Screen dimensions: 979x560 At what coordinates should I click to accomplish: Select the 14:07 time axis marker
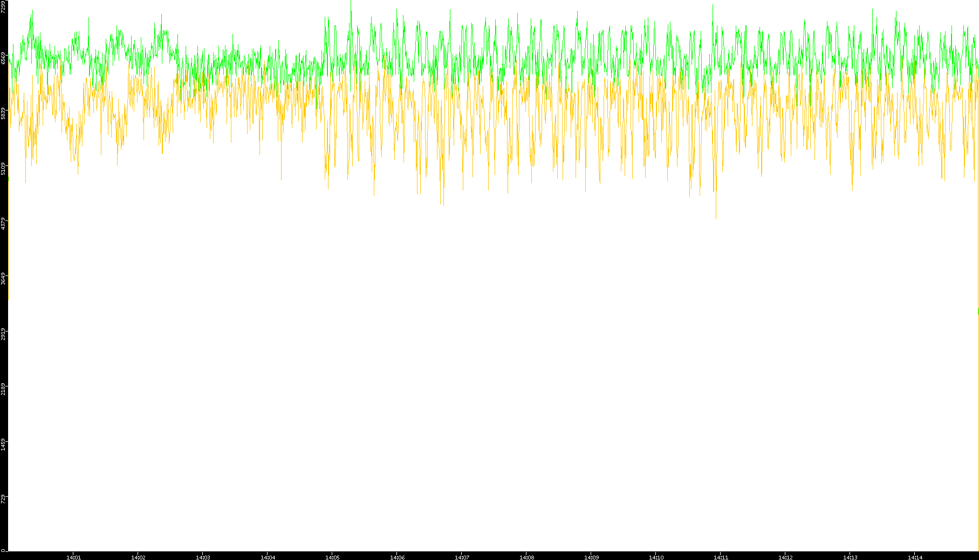pyautogui.click(x=462, y=557)
